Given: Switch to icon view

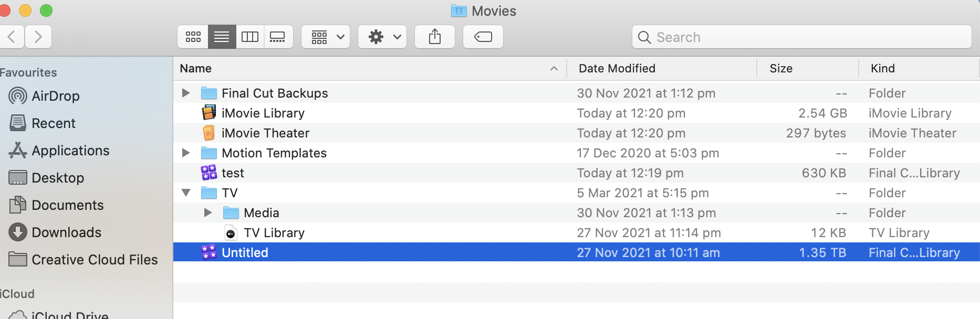Looking at the screenshot, I should 193,37.
